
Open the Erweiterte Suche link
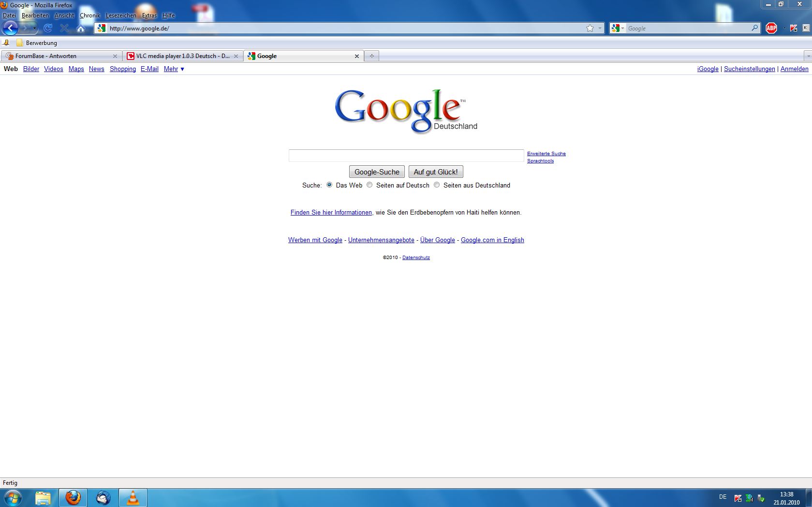point(546,154)
